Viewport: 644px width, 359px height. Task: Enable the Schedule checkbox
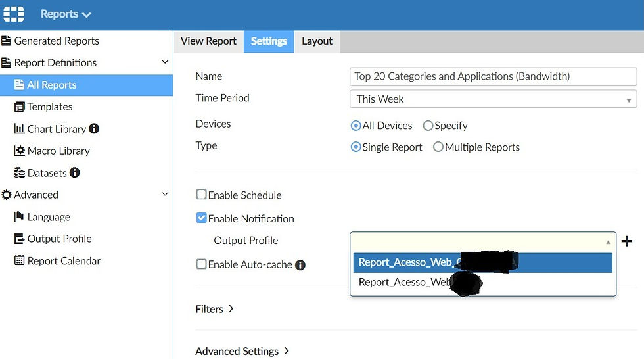click(x=201, y=194)
